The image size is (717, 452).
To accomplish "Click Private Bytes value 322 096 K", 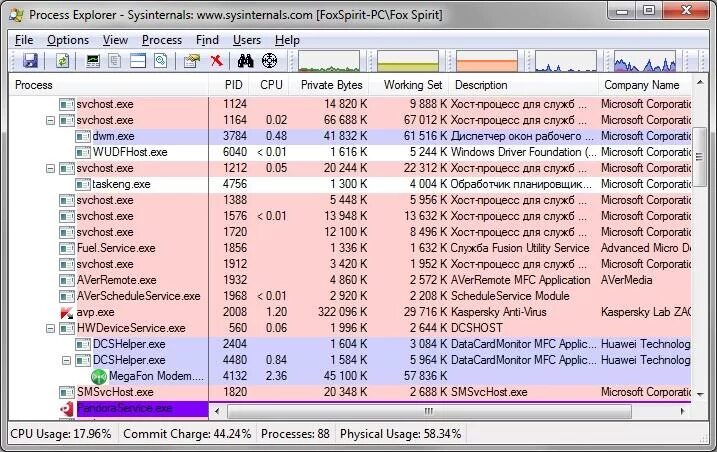I will (x=342, y=312).
